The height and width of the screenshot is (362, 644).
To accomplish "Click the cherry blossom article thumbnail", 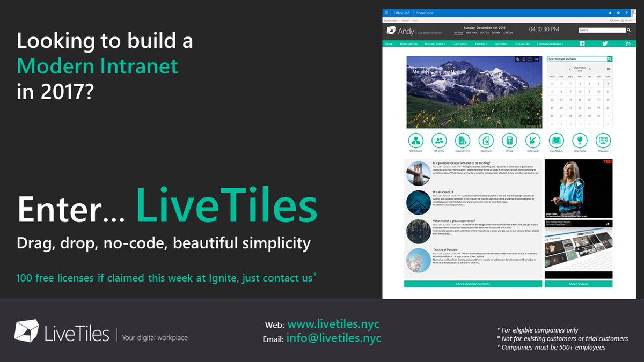I will [x=419, y=260].
